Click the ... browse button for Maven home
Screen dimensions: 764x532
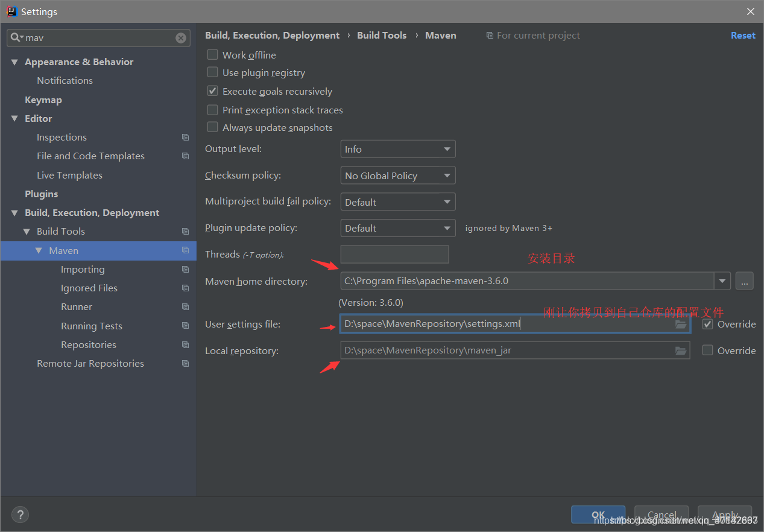coord(744,281)
